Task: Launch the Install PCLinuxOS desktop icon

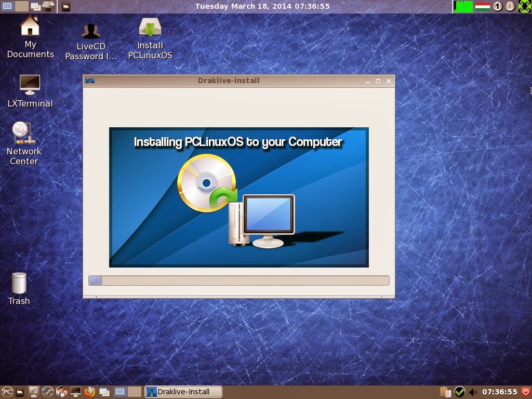Action: coord(150,38)
